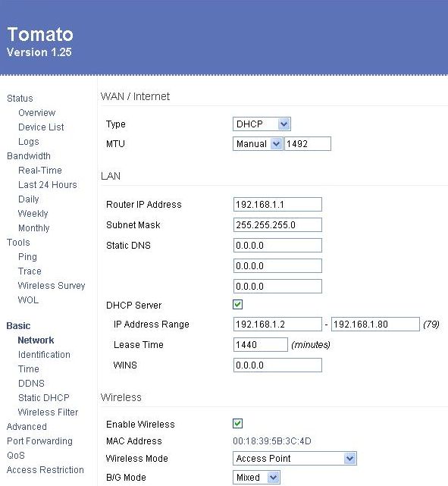Click the Router IP Address field
This screenshot has height=486, width=448.
point(277,204)
